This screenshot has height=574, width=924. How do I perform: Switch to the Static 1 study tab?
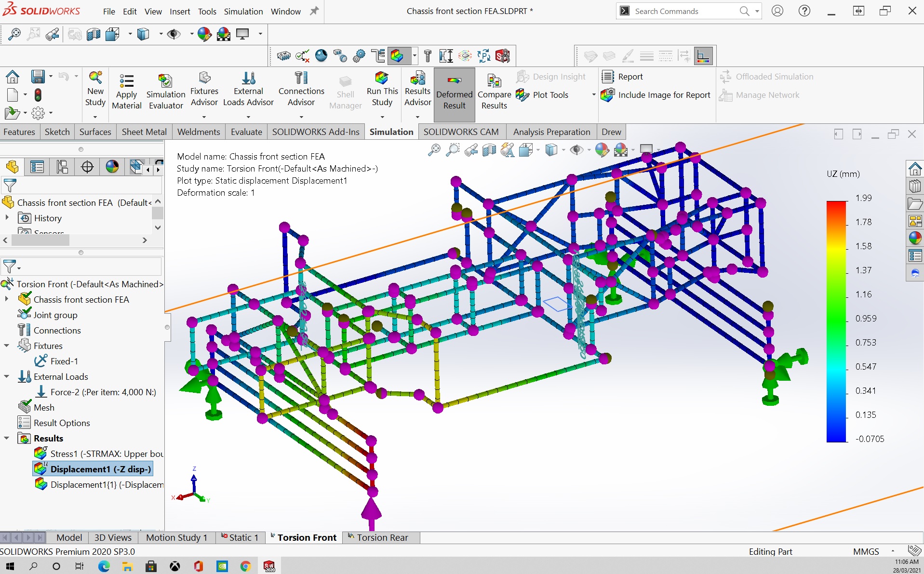(240, 537)
